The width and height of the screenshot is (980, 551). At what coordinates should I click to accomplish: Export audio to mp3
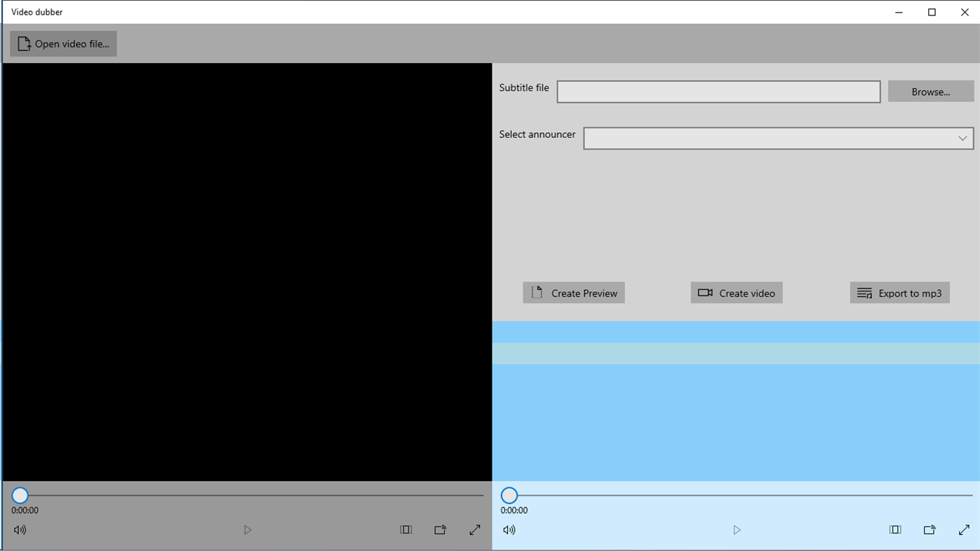coord(899,293)
